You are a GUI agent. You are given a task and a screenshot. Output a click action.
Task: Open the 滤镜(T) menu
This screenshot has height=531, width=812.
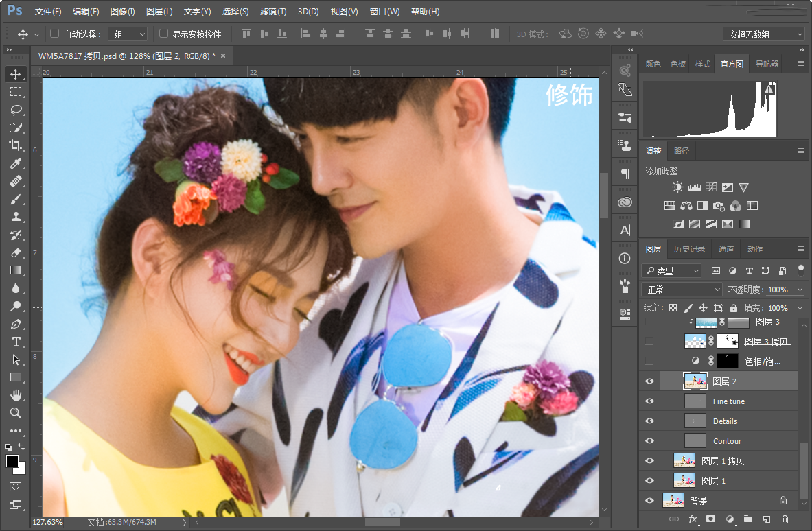(273, 12)
